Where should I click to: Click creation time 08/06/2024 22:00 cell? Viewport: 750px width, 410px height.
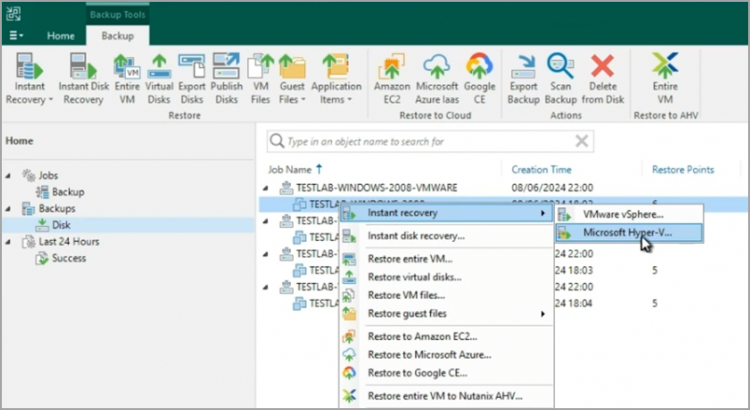point(552,188)
